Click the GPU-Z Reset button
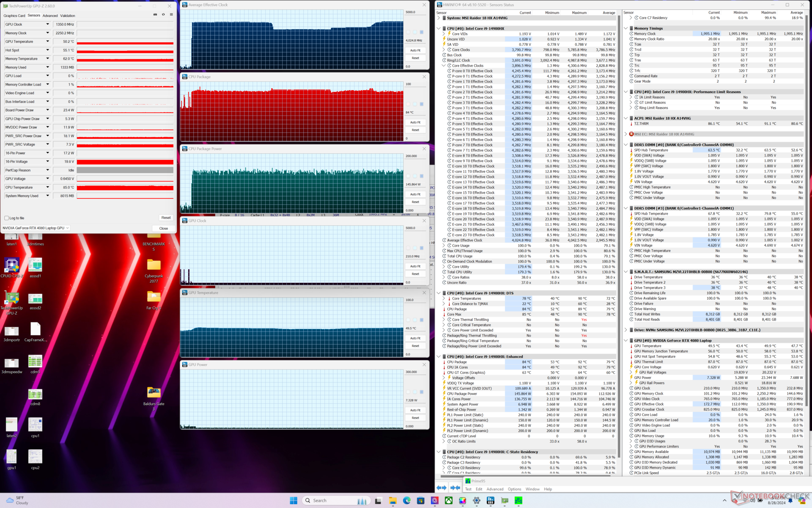812x508 pixels. coord(166,218)
